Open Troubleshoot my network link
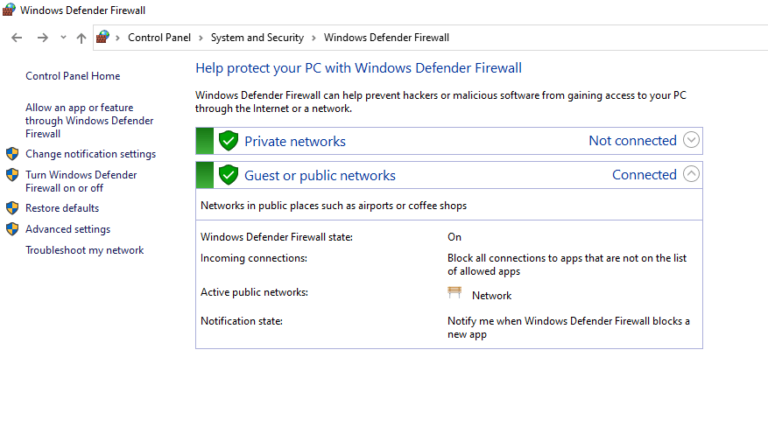This screenshot has width=768, height=448. point(84,250)
